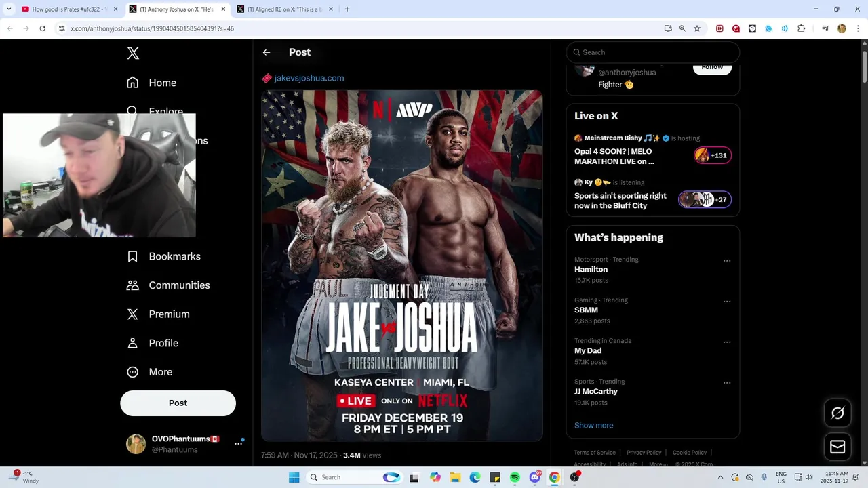Screen dimensions: 868x488
Task: Open the tab search dropdown arrow
Action: (9, 9)
